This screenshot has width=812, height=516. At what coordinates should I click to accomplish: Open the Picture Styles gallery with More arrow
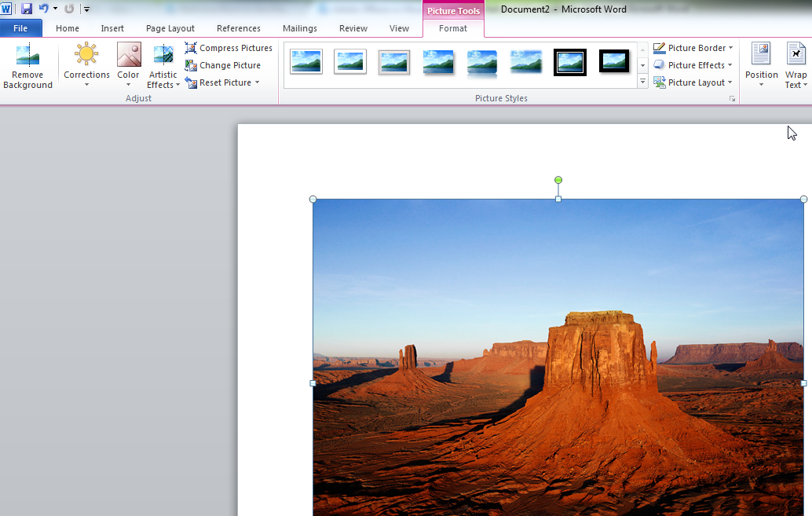click(642, 82)
